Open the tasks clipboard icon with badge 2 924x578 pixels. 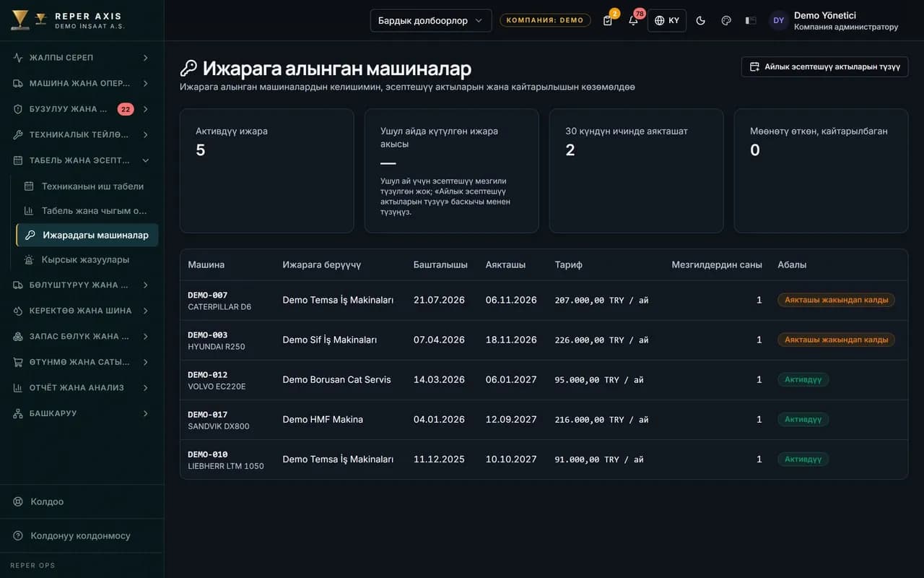click(608, 20)
